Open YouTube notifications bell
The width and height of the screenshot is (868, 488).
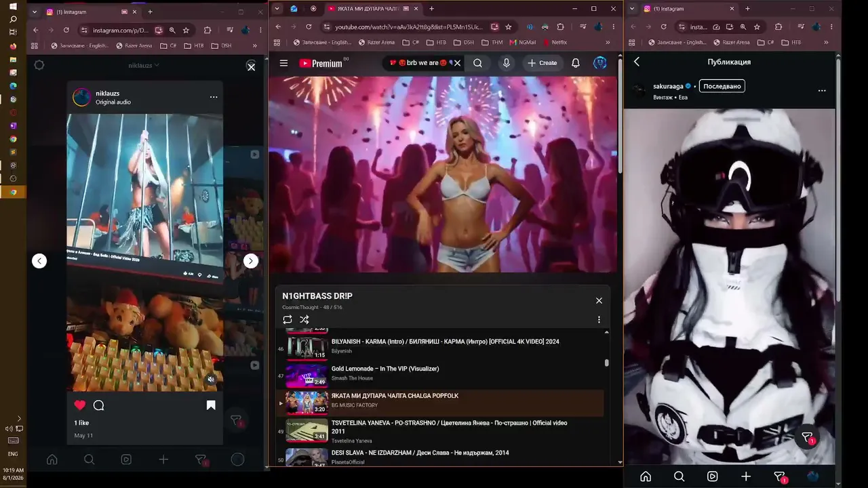[576, 63]
